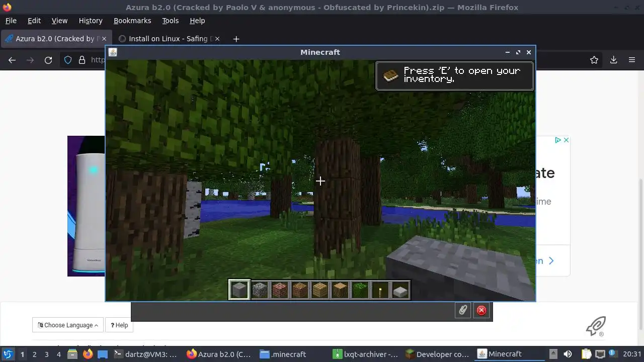This screenshot has width=644, height=362.
Task: Close the Azura b2.0 tab
Action: (104, 39)
